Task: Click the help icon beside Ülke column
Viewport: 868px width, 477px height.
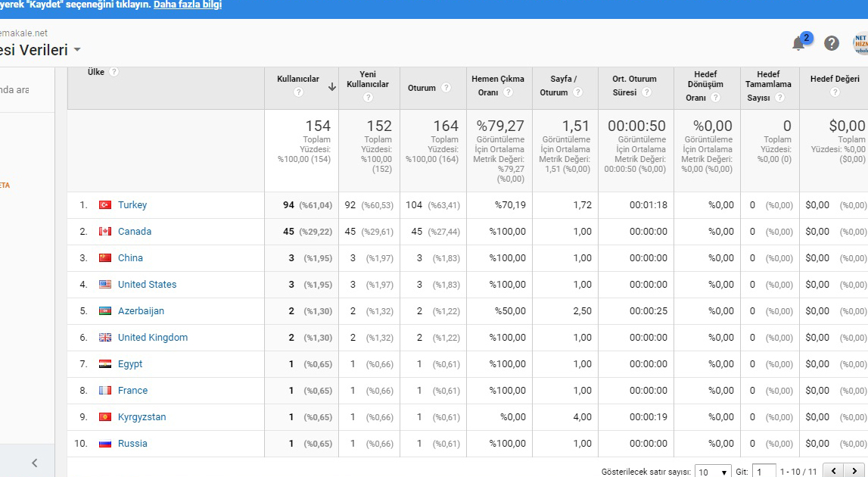Action: coord(114,72)
